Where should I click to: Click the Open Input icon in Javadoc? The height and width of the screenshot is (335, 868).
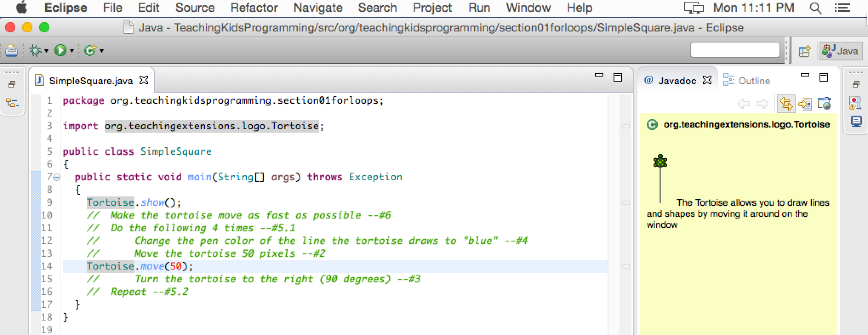click(x=805, y=103)
